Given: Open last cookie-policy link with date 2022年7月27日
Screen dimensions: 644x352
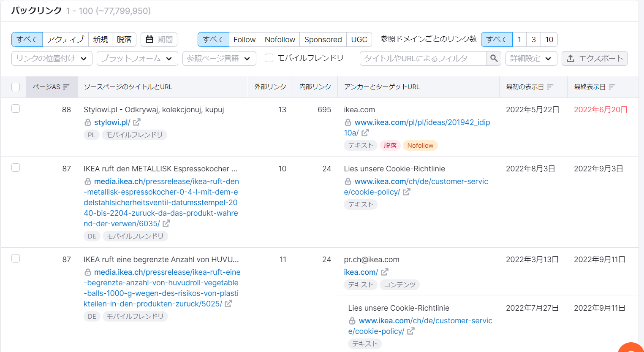Looking at the screenshot, I should (420, 326).
